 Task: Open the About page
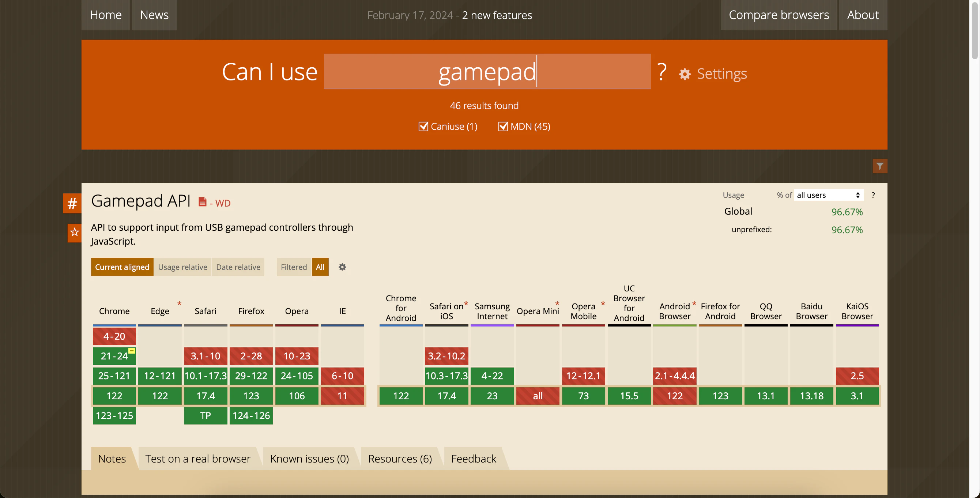tap(863, 15)
